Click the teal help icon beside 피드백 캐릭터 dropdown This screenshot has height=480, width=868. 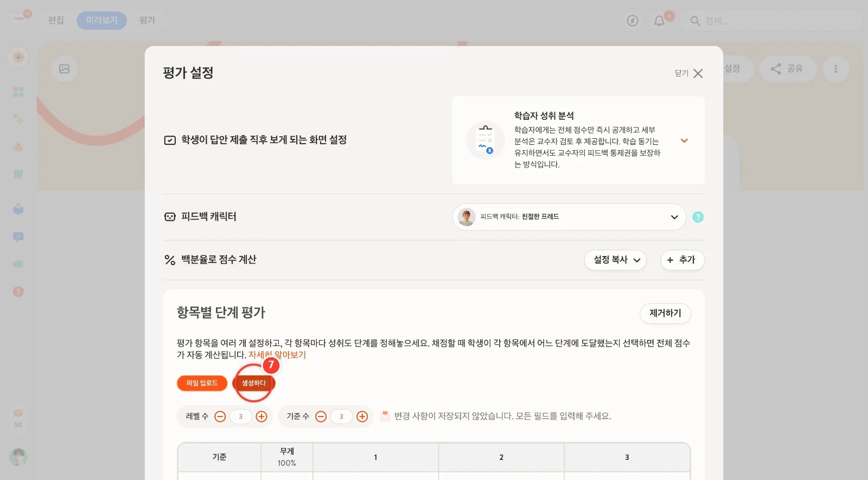[x=698, y=217]
